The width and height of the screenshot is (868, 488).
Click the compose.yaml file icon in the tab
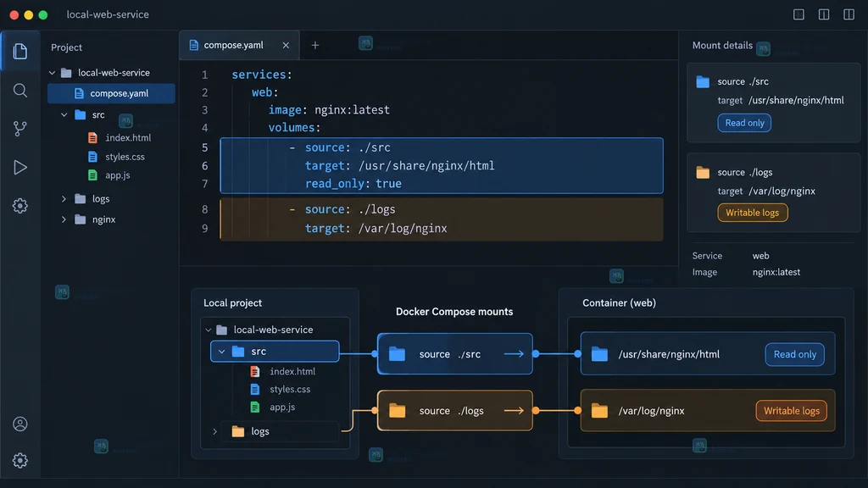point(194,46)
